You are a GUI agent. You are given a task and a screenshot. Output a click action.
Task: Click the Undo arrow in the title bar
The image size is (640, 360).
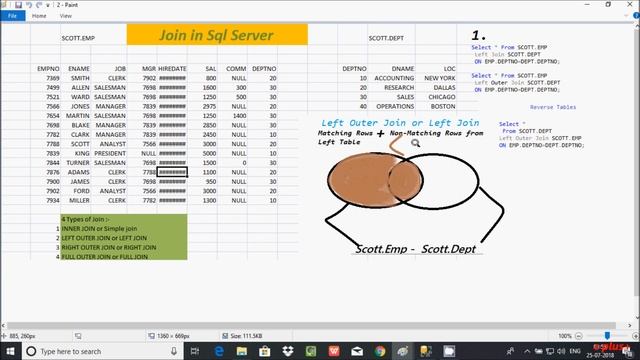pyautogui.click(x=29, y=5)
